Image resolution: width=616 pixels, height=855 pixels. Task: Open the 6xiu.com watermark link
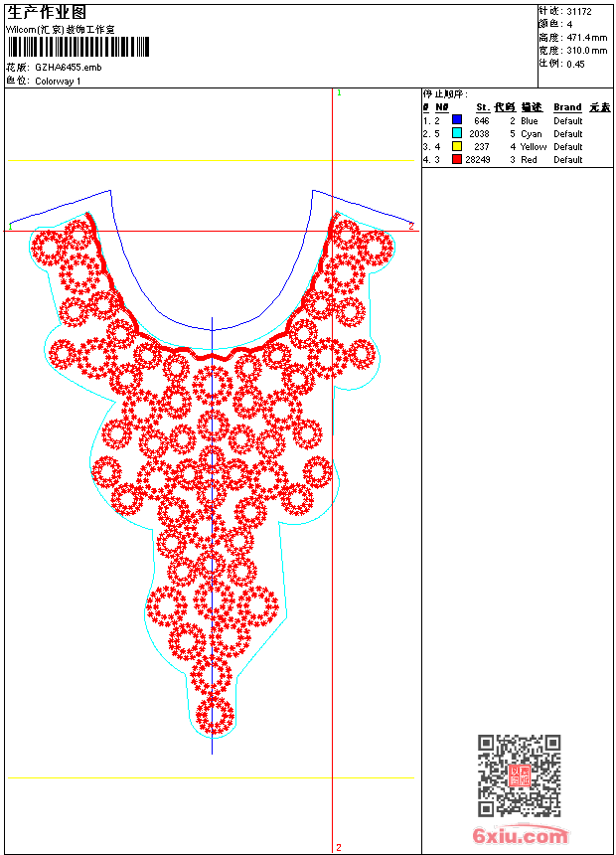pos(520,834)
